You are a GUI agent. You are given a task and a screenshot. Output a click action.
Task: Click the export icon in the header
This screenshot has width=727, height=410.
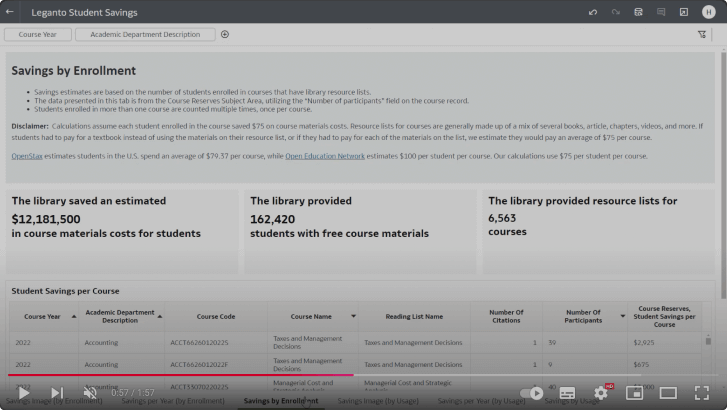click(x=684, y=12)
